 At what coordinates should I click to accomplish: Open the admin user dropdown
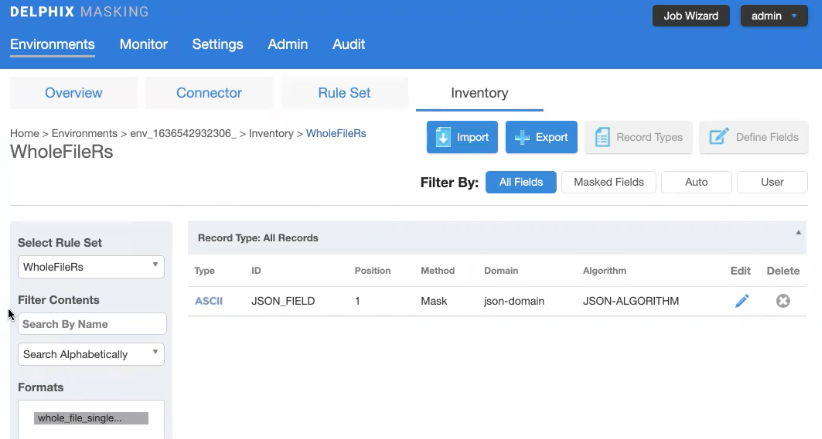point(773,16)
